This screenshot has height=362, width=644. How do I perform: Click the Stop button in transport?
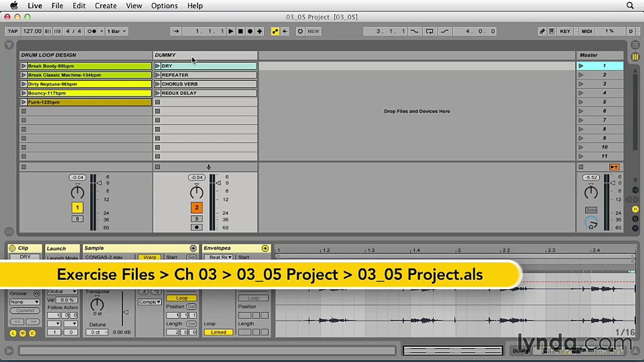coord(240,31)
